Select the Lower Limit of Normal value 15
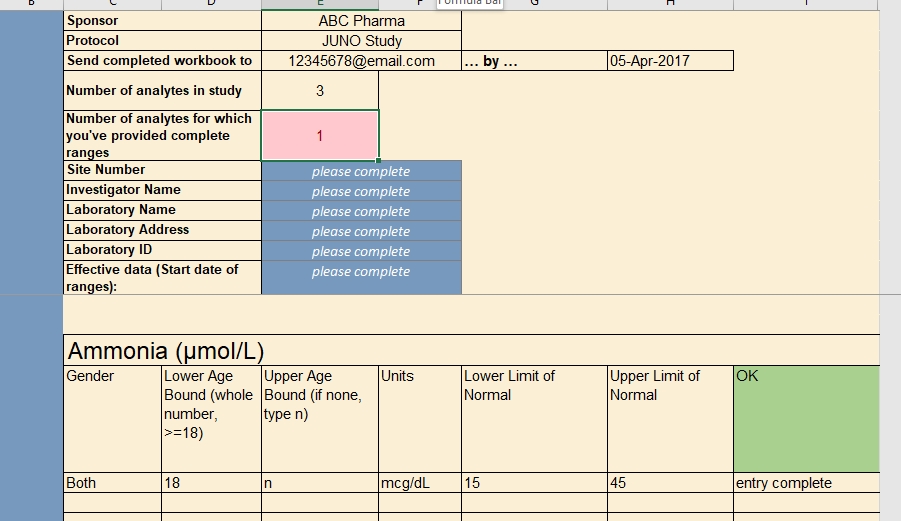Image resolution: width=901 pixels, height=521 pixels. [534, 483]
